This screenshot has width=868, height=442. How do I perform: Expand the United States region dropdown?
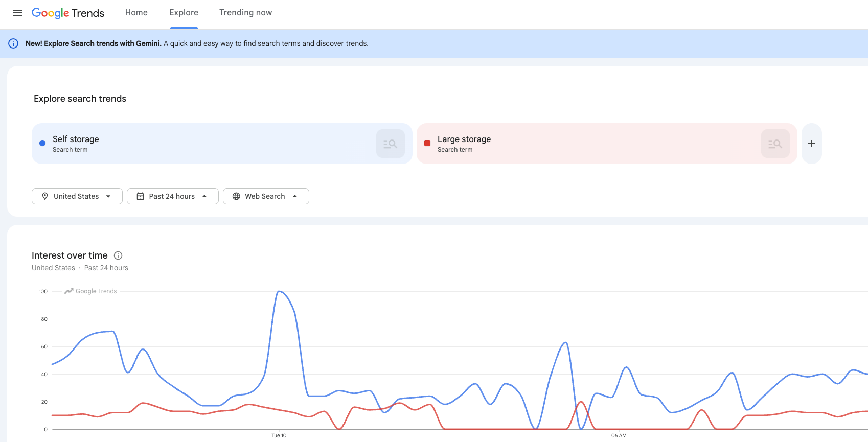click(77, 196)
